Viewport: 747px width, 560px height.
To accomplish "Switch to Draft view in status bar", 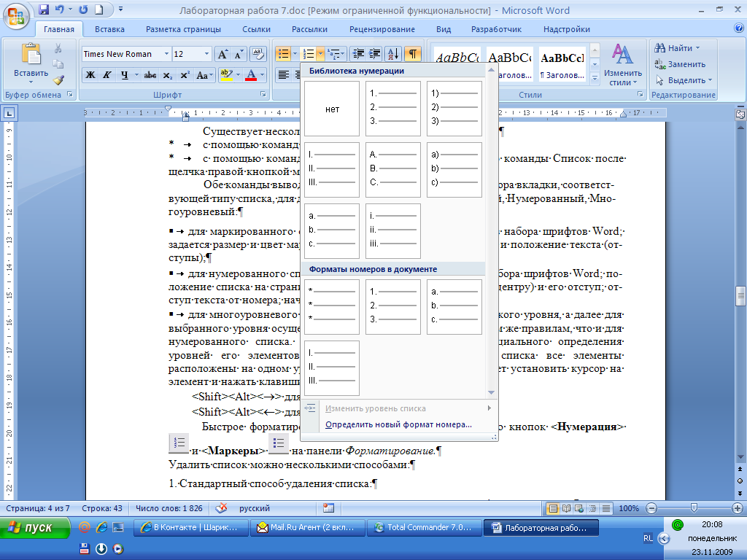I will point(606,508).
